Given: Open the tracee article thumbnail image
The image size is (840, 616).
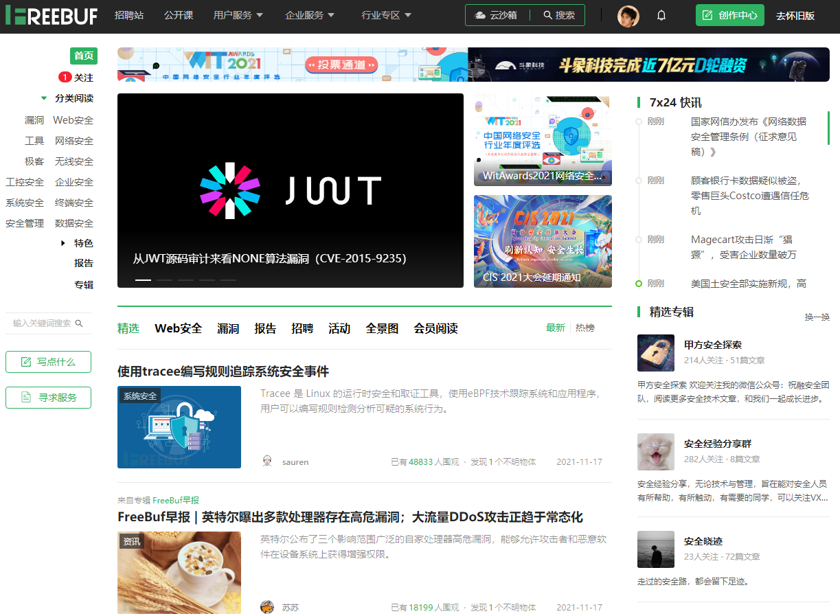Looking at the screenshot, I should [x=179, y=427].
